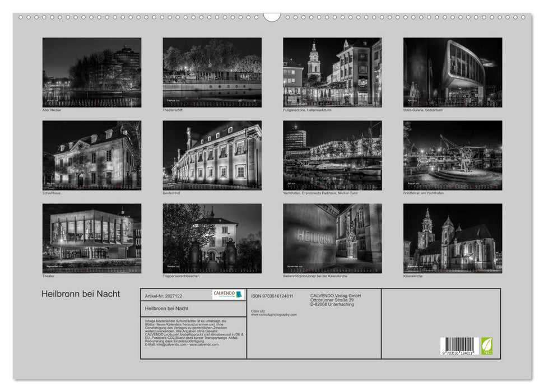Image resolution: width=544 pixels, height=392 pixels.
Task: Click the Schießhaus photo
Action: point(92,155)
